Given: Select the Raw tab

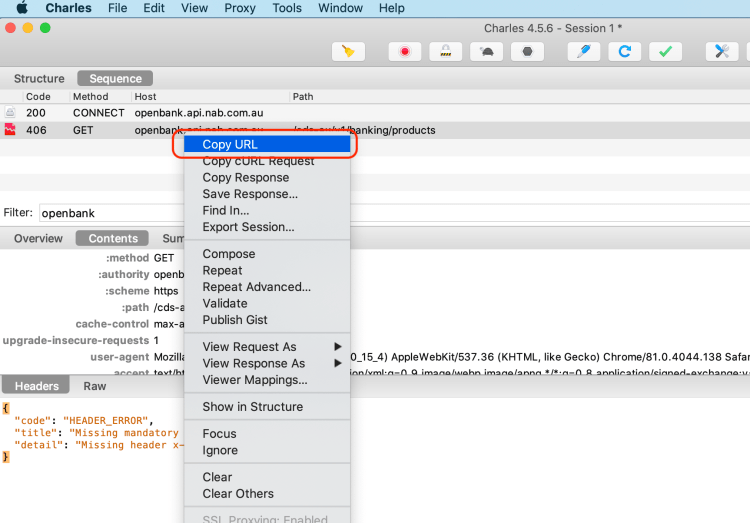Looking at the screenshot, I should (95, 386).
